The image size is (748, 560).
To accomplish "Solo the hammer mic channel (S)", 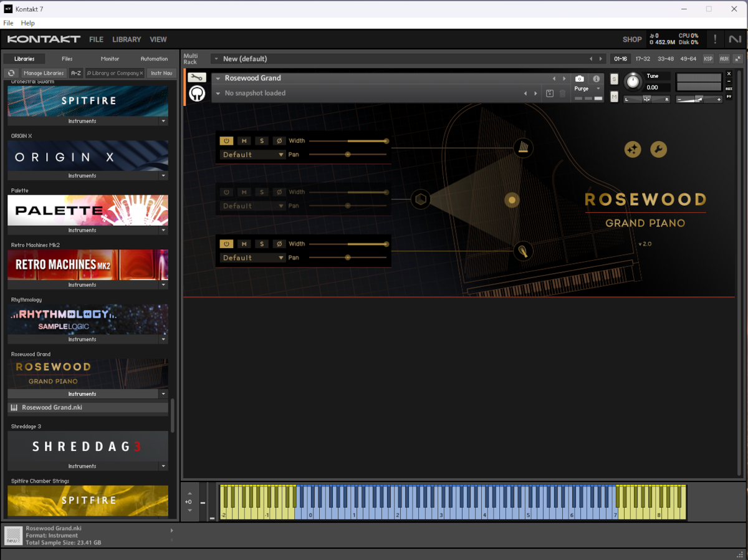I will [x=262, y=244].
